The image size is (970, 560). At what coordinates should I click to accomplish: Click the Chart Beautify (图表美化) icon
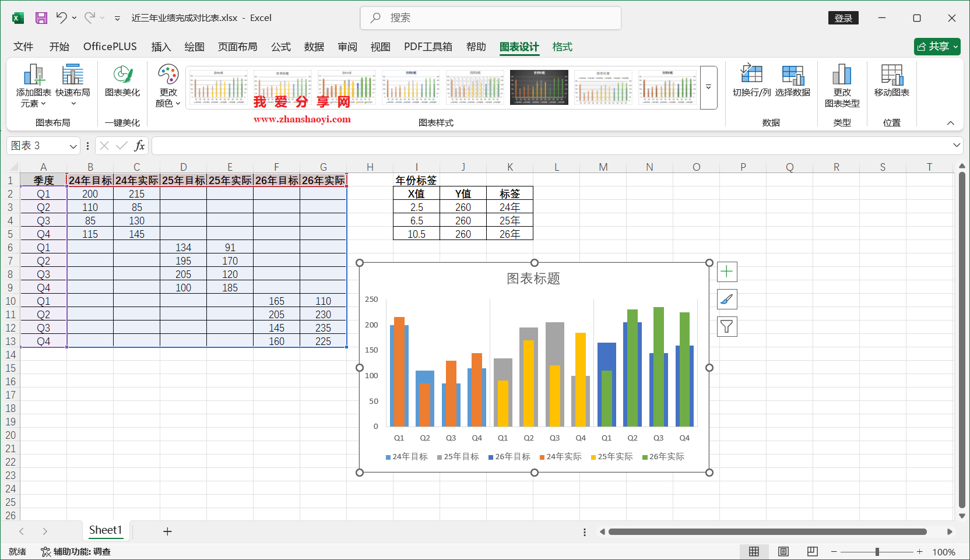(x=122, y=82)
